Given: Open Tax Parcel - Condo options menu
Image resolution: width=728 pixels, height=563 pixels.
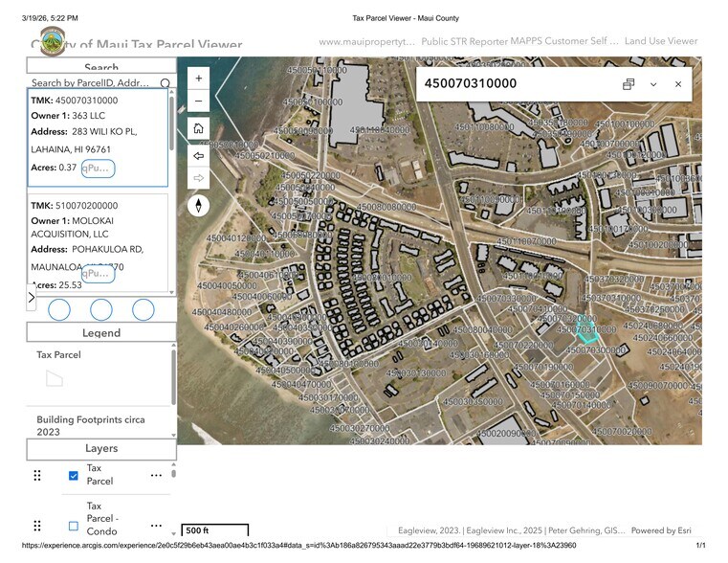Looking at the screenshot, I should (156, 526).
